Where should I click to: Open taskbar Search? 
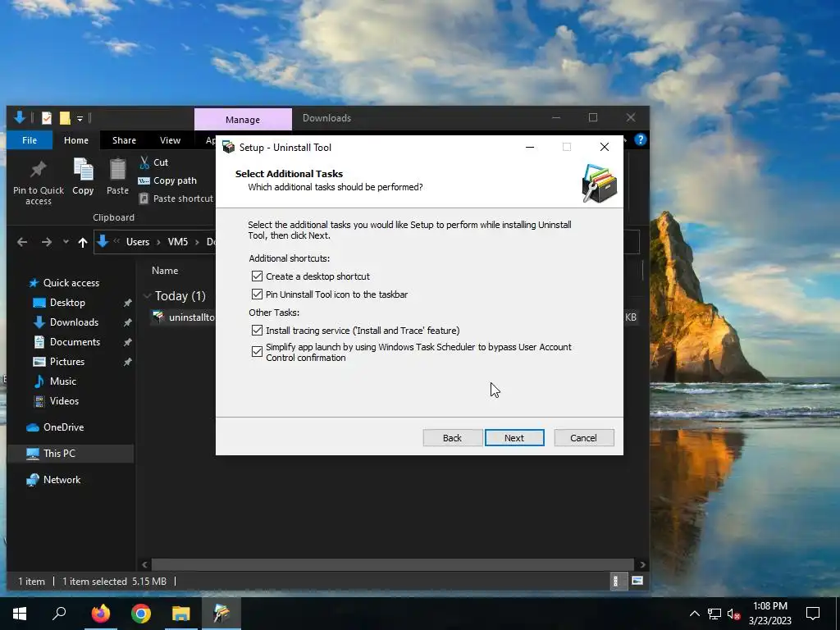pos(59,614)
